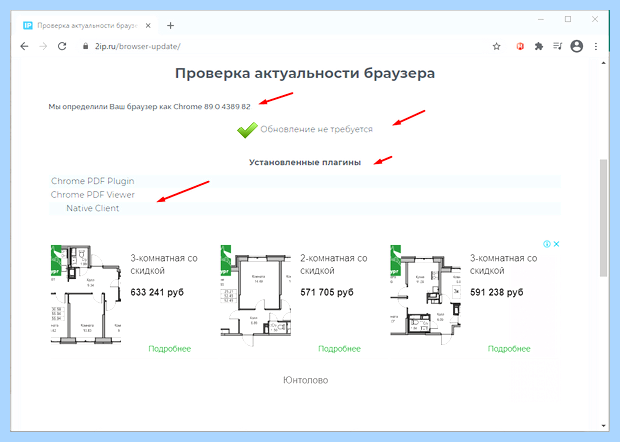Click the Chrome 89 0 4389 82 version text
Image resolution: width=620 pixels, height=442 pixels.
(212, 107)
